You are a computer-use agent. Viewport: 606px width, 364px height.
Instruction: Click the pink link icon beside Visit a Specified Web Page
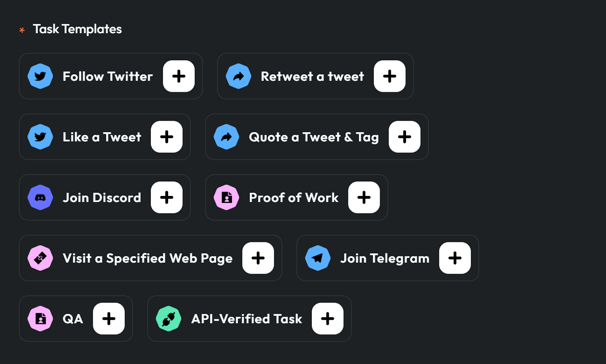tap(40, 258)
